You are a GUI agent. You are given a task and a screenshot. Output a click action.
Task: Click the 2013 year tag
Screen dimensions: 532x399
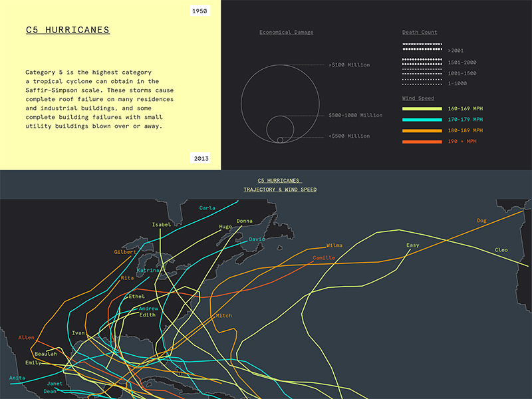[x=200, y=158]
